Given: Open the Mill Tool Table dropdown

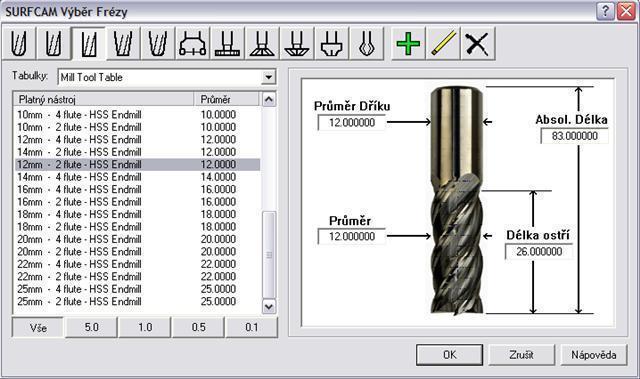Looking at the screenshot, I should coord(268,77).
